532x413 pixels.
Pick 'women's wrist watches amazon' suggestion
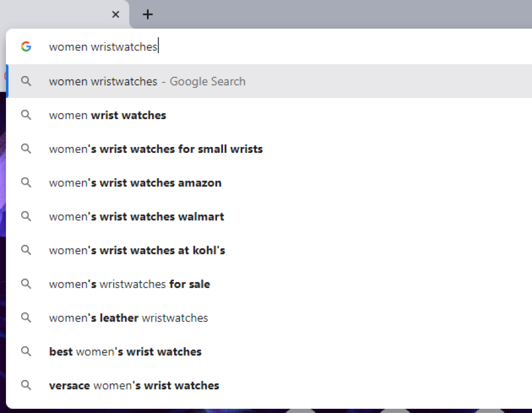269,182
